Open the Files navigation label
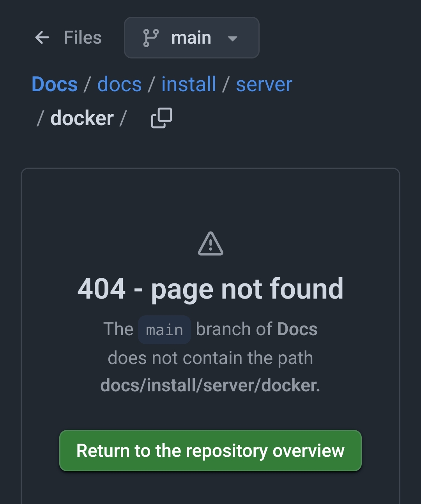Viewport: 421px width, 504px height. click(83, 38)
